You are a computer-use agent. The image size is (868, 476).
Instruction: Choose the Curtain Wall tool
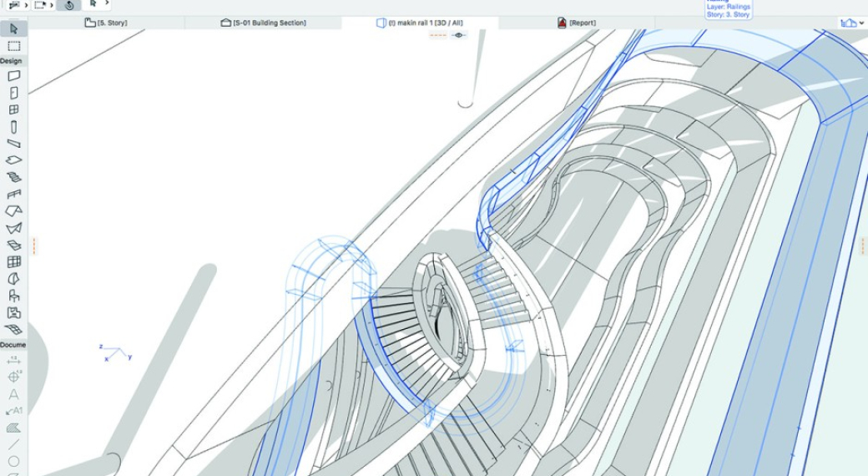(13, 261)
